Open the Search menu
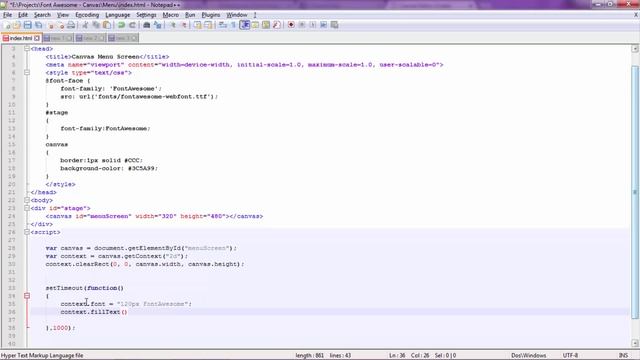This screenshot has width=640, height=360. (x=42, y=15)
